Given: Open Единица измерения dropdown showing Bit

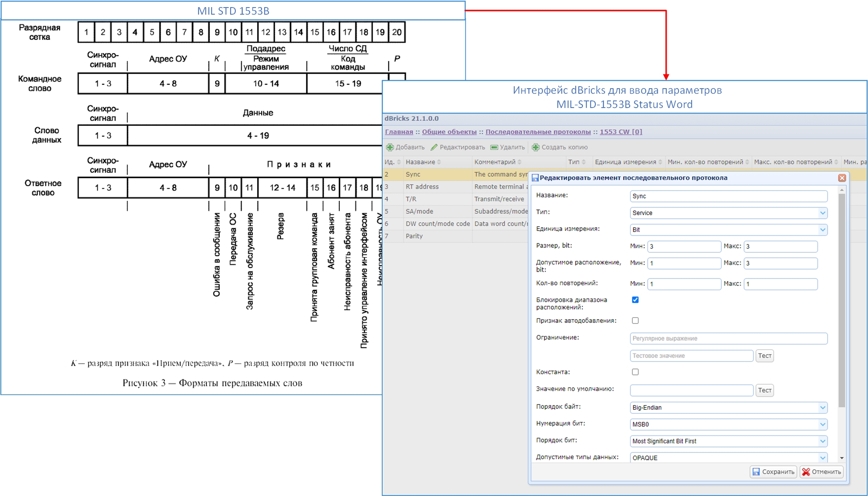Looking at the screenshot, I should tap(729, 230).
